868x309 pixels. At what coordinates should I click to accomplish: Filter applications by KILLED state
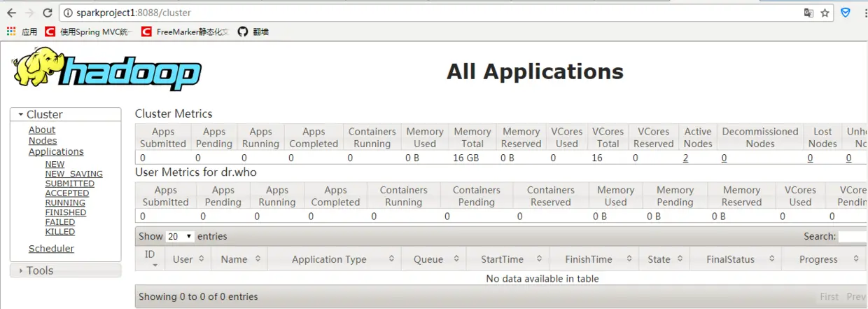[60, 231]
